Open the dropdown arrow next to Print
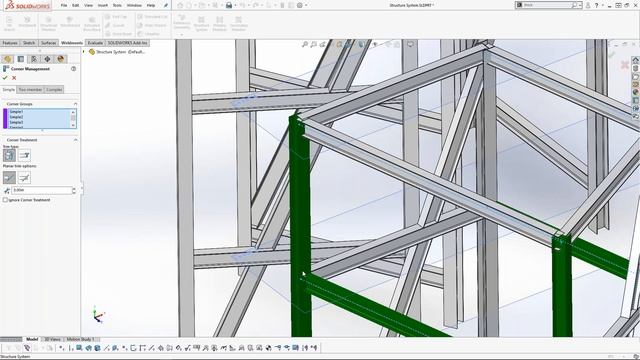Viewport: 640px width, 360px height. pyautogui.click(x=235, y=5)
